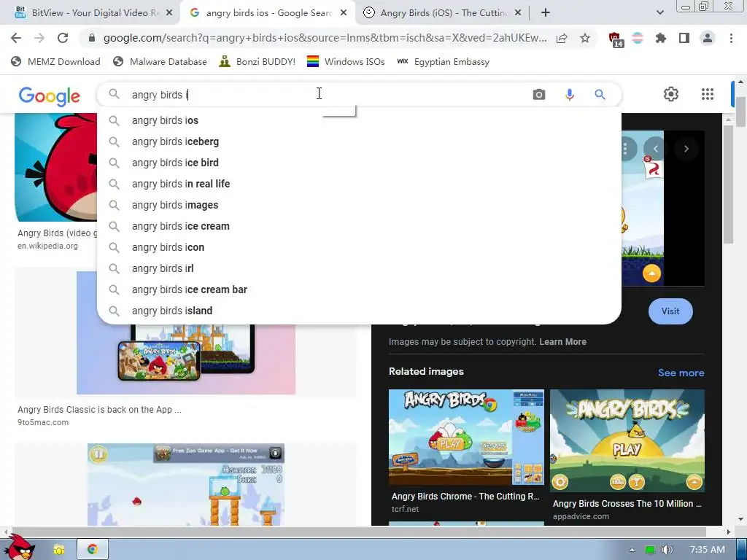
Task: Choose suggestion 'angry birds in real life'
Action: (359, 184)
